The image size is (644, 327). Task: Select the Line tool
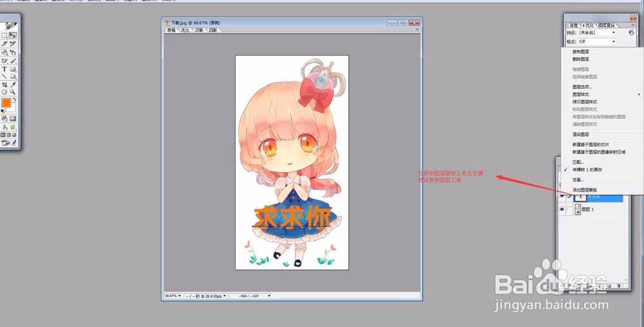4,76
